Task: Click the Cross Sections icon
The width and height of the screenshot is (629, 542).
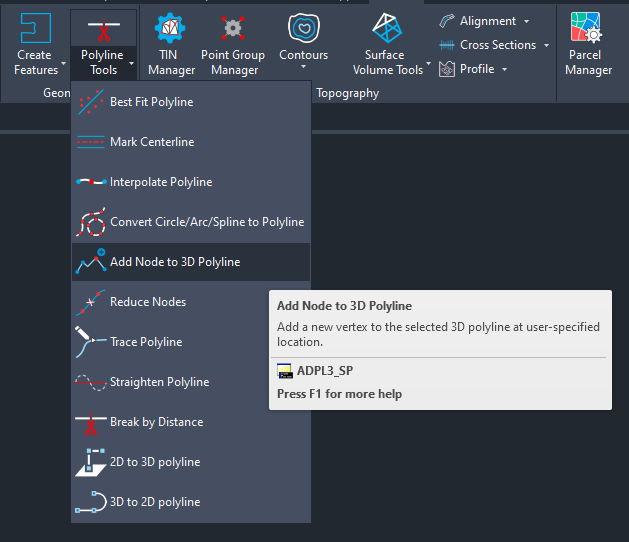Action: [x=446, y=45]
